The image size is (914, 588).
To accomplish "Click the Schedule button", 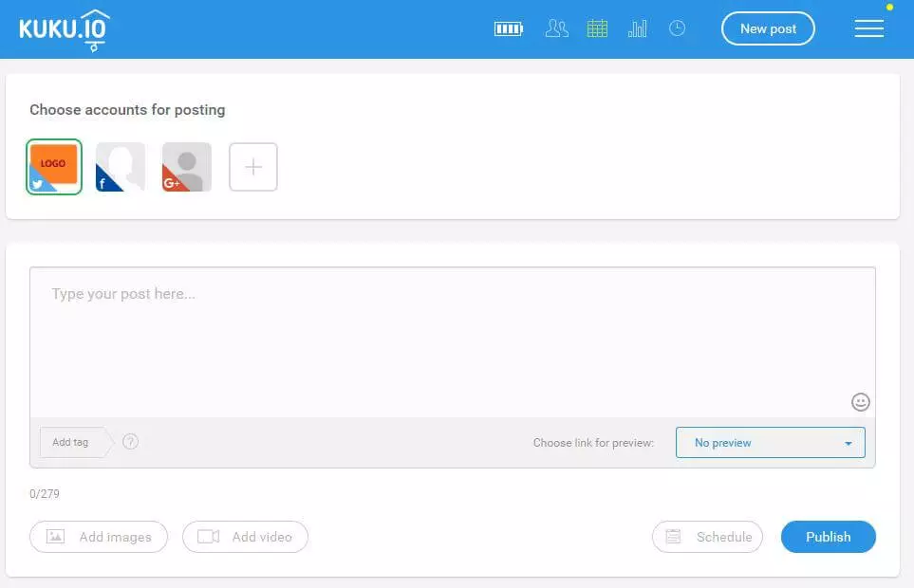I will [x=707, y=537].
